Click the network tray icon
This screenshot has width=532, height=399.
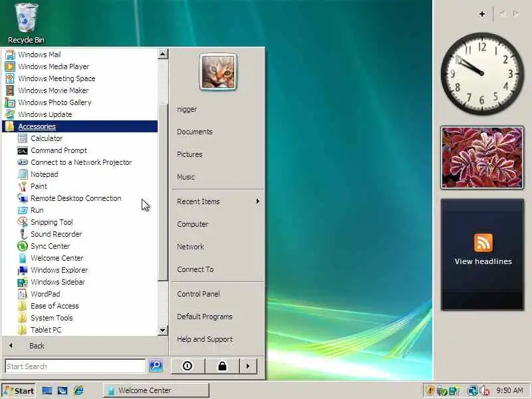[x=472, y=391]
